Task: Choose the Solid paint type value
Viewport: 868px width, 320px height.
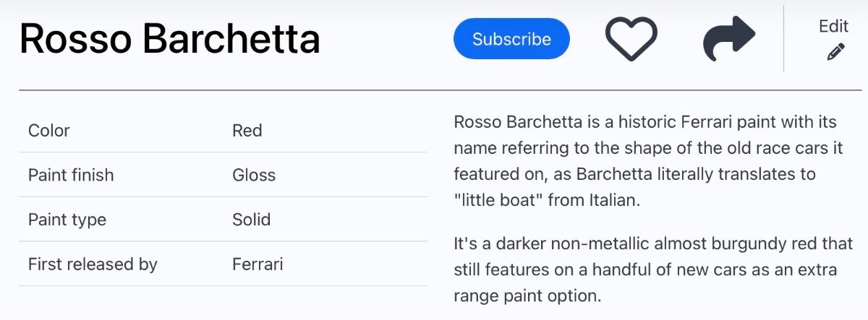Action: (x=251, y=220)
